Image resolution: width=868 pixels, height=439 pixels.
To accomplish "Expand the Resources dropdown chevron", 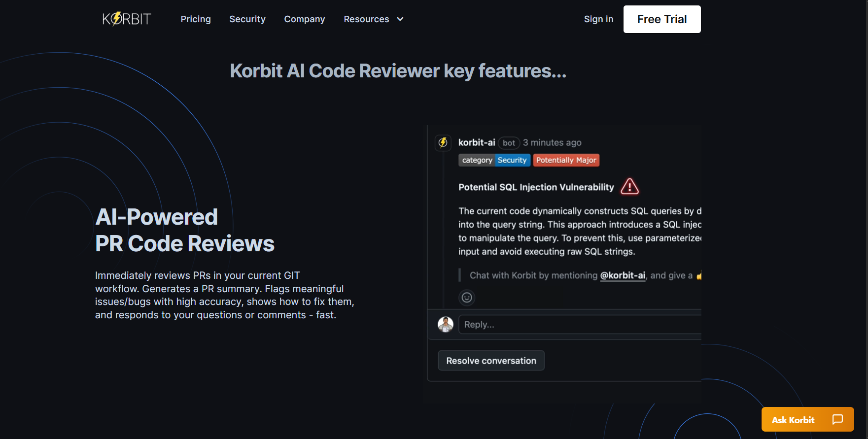I will coord(400,19).
